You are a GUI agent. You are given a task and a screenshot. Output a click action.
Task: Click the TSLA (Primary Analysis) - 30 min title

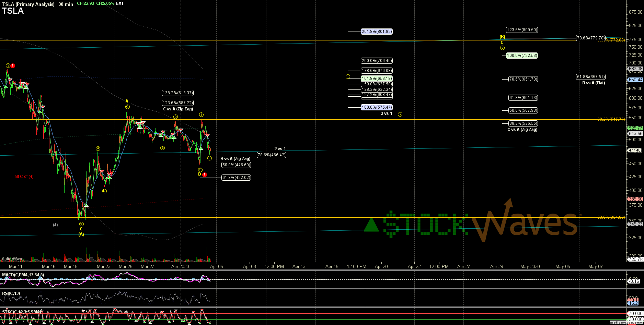click(x=37, y=4)
